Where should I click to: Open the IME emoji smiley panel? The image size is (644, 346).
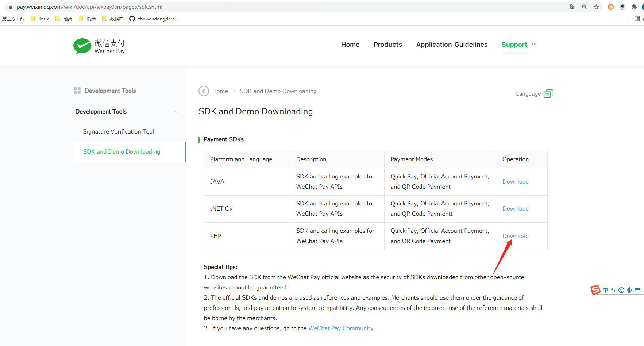coord(621,290)
